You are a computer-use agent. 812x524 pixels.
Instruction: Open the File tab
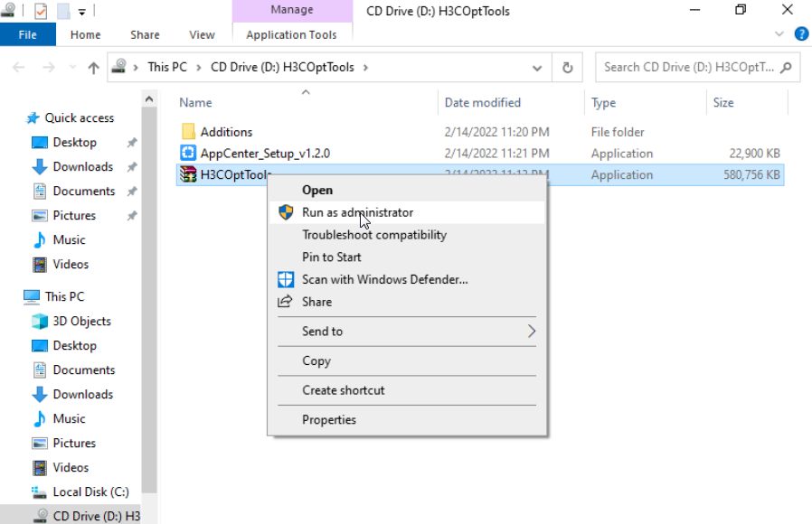pos(27,34)
